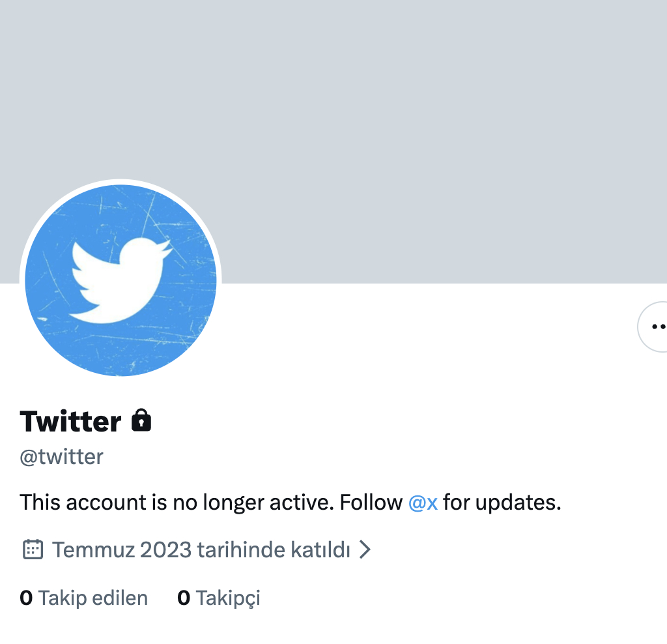Click the lock icon beside Twitter name

click(141, 421)
